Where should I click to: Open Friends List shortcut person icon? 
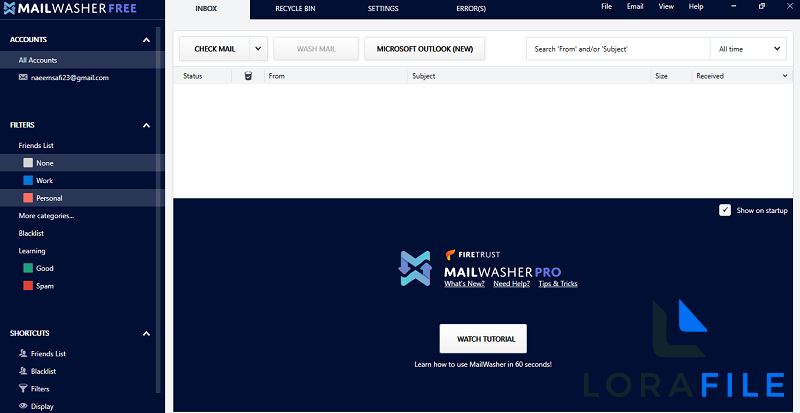23,353
